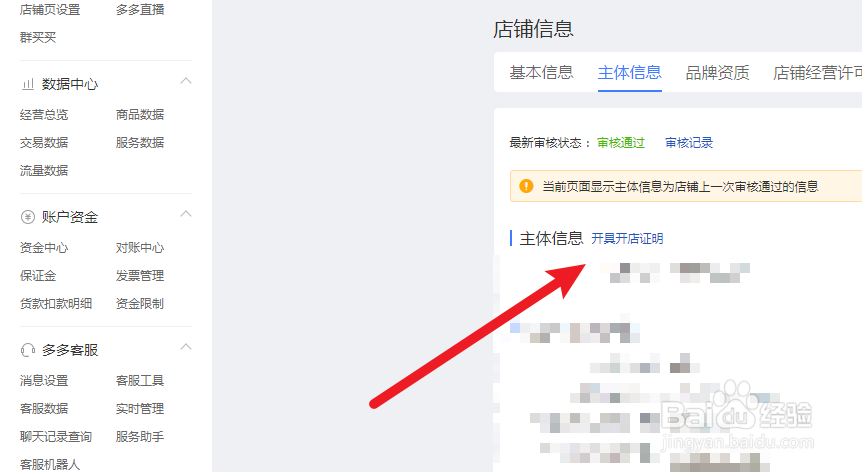Switch to the 品牌资质 tab
Image resolution: width=862 pixels, height=472 pixels.
click(x=717, y=73)
